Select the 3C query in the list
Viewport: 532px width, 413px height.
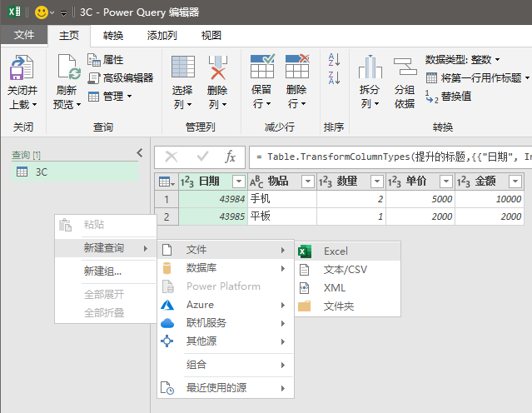[75, 172]
